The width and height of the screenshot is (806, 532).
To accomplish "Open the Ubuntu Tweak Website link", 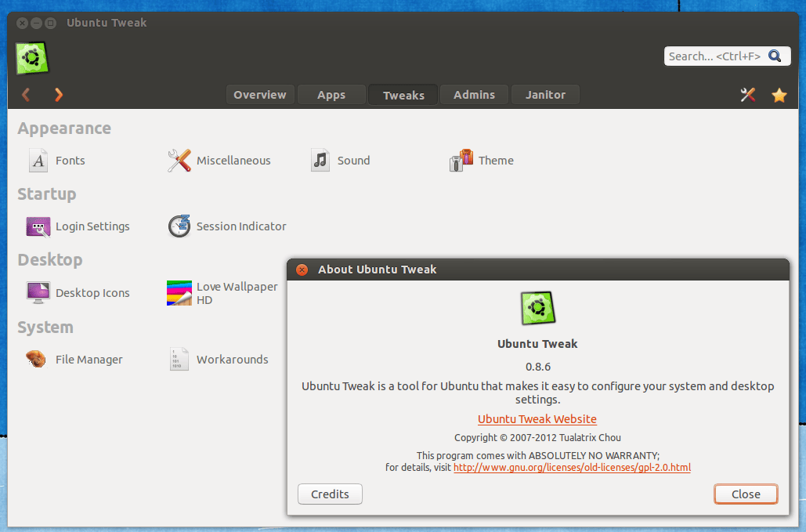I will (x=537, y=418).
